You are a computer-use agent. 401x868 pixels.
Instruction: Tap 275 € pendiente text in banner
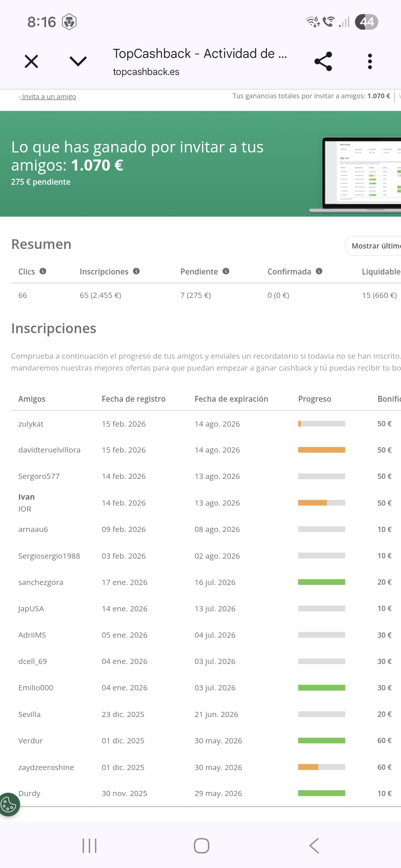click(x=41, y=182)
